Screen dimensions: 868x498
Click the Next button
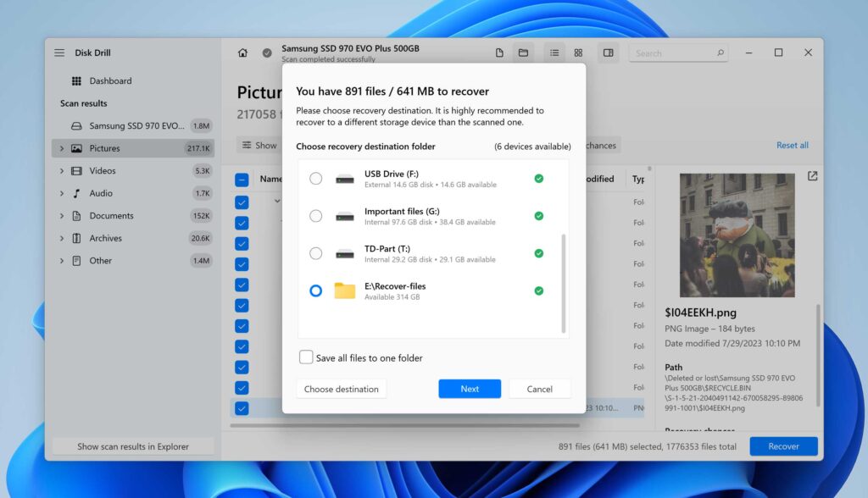[470, 389]
